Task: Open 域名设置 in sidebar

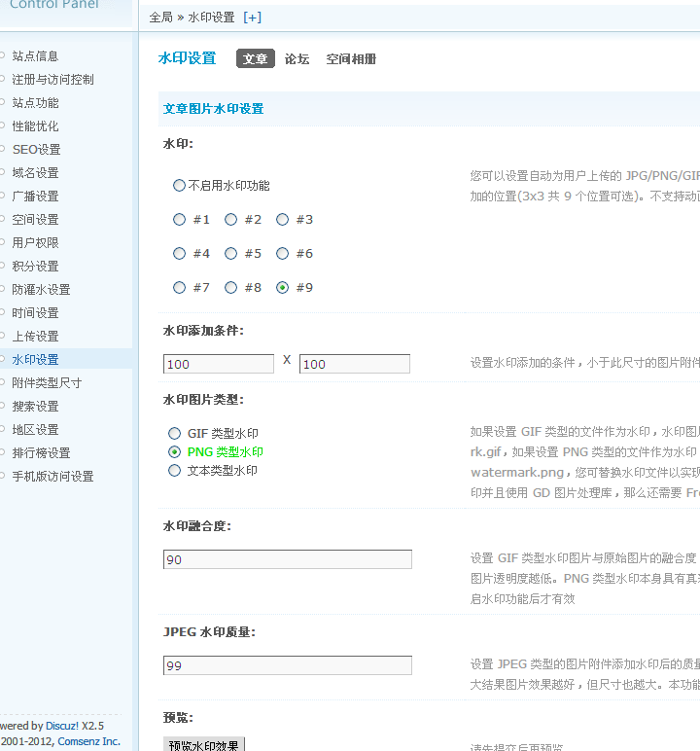Action: pos(35,173)
